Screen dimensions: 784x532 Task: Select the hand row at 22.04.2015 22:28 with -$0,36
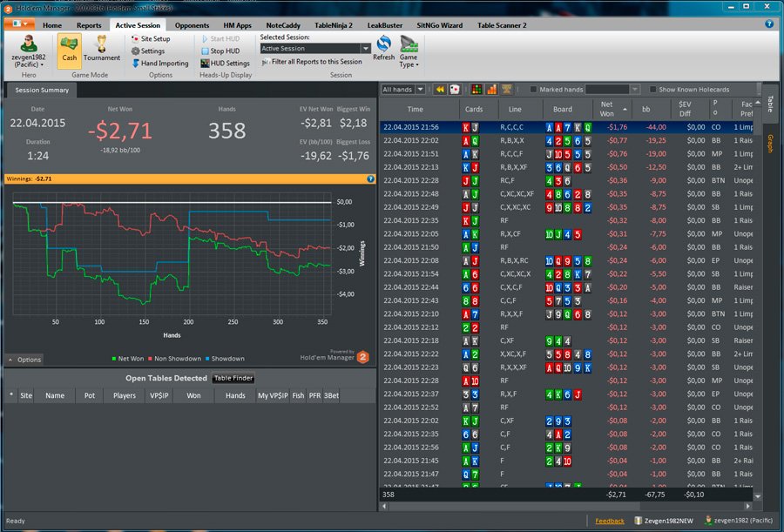566,180
